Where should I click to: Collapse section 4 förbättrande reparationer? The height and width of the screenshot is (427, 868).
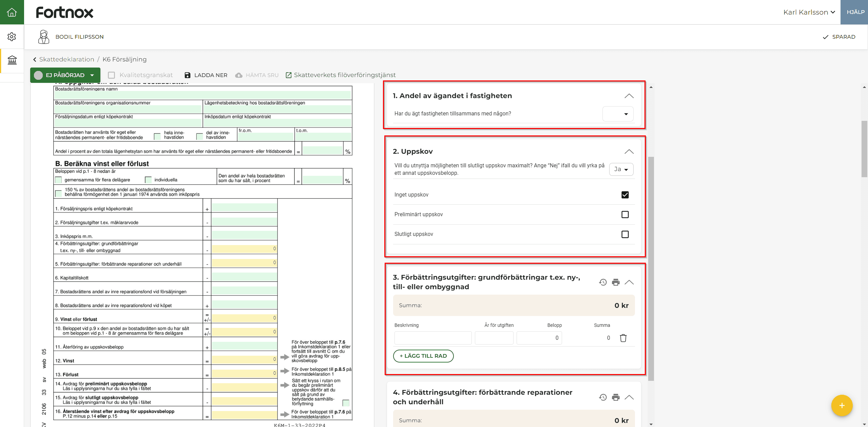pyautogui.click(x=629, y=397)
